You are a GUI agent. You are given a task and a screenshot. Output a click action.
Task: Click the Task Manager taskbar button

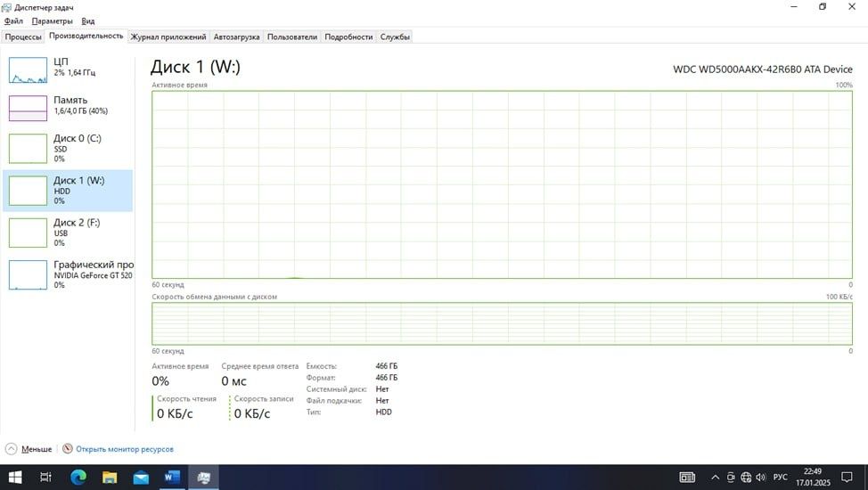click(x=204, y=478)
